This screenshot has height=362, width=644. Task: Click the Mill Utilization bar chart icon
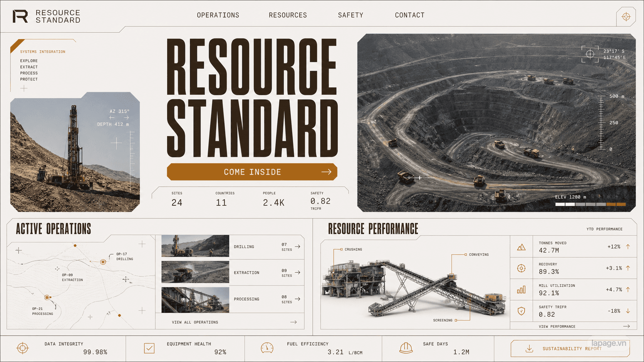[521, 290]
